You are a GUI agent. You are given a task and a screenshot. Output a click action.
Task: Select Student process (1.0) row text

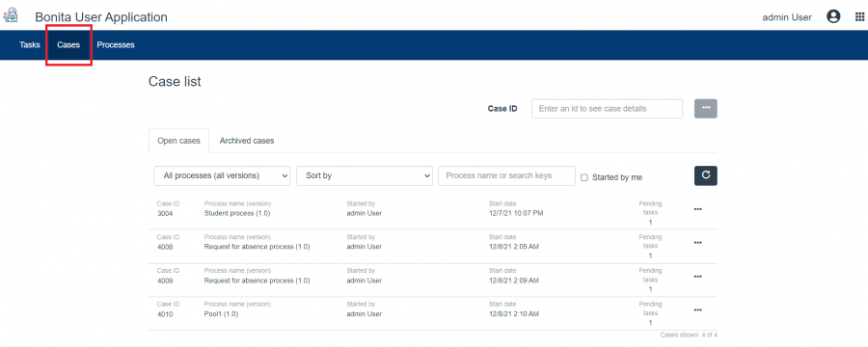coord(237,213)
